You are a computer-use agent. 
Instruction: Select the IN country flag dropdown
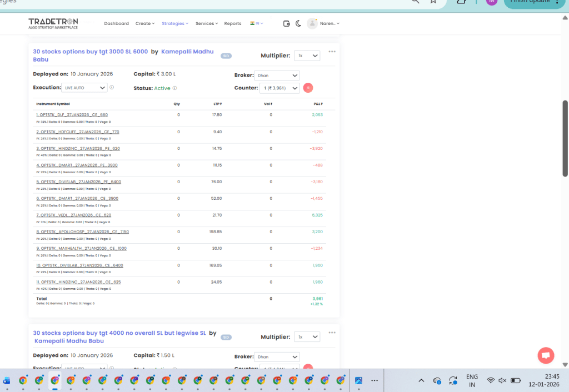point(257,23)
